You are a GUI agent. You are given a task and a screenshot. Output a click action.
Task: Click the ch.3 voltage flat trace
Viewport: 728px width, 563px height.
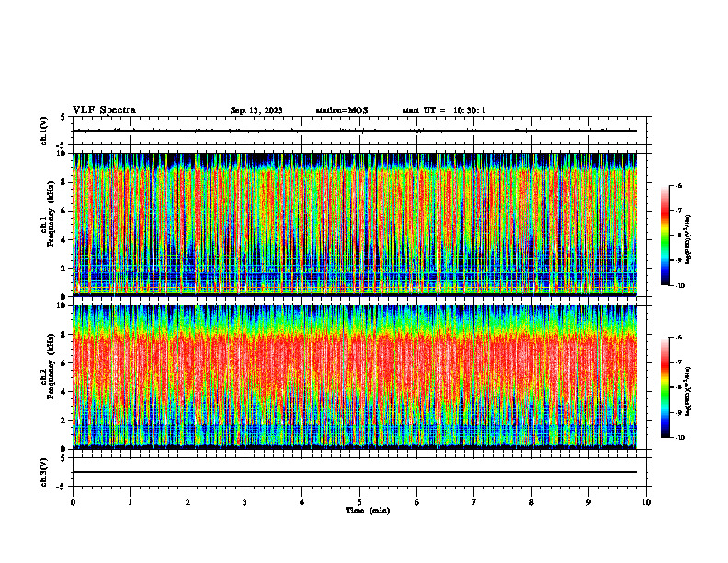[355, 472]
